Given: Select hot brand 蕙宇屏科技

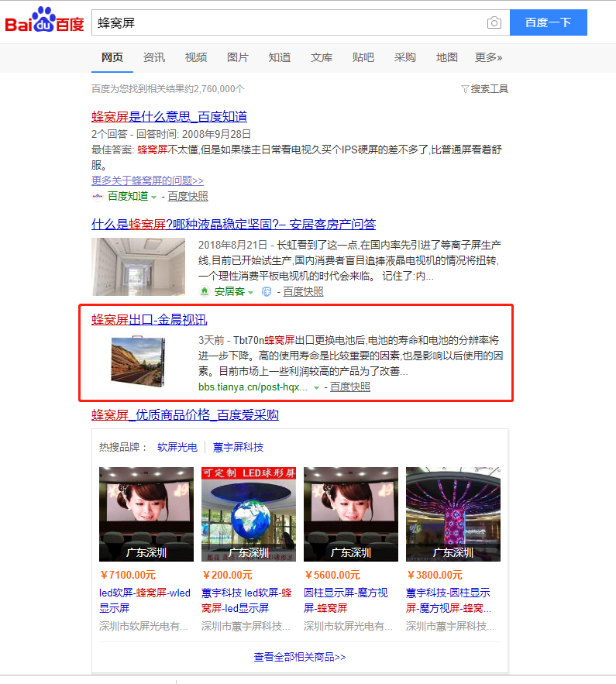Looking at the screenshot, I should [x=238, y=447].
